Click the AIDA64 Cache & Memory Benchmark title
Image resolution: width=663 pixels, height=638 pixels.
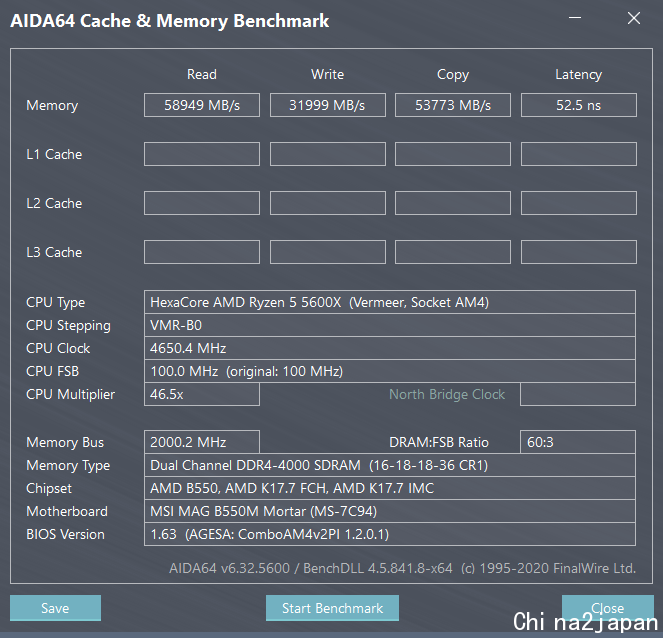(x=170, y=21)
